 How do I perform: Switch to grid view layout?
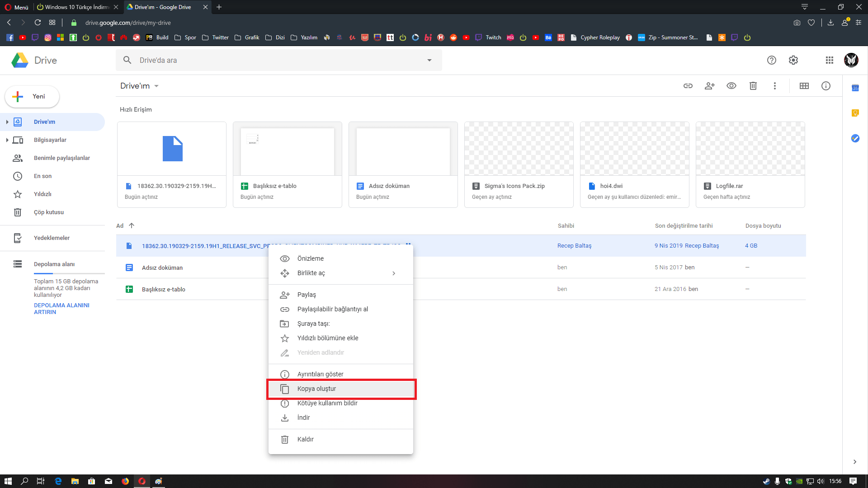[804, 86]
